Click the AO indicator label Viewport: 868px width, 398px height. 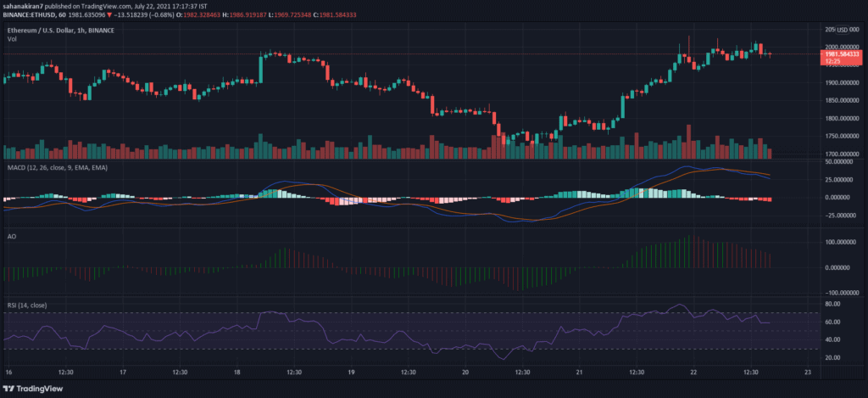12,237
